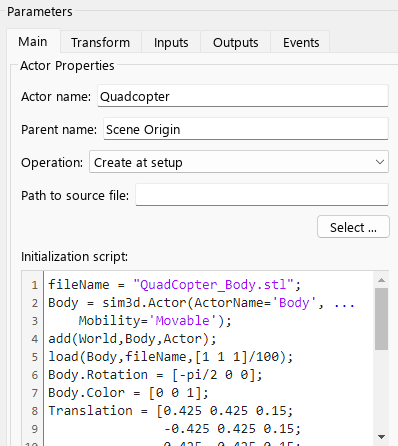Screen dimensions: 398x446
Task: Open the Outputs tab
Action: pos(235,42)
